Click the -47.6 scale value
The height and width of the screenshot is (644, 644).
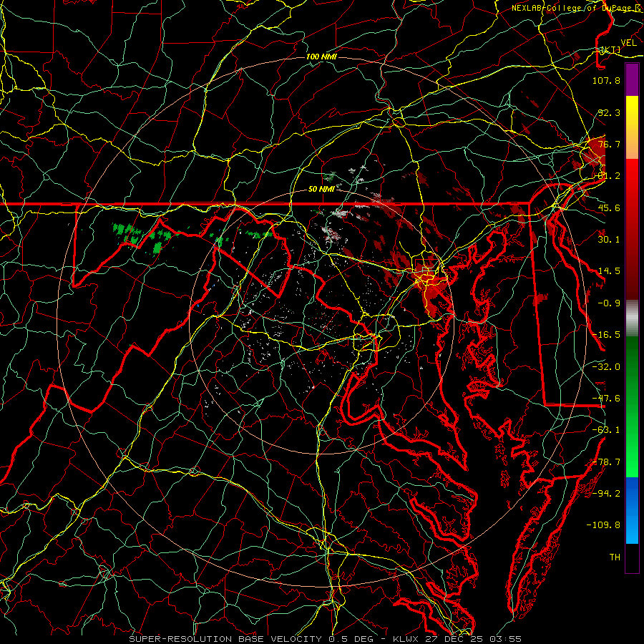click(x=606, y=399)
